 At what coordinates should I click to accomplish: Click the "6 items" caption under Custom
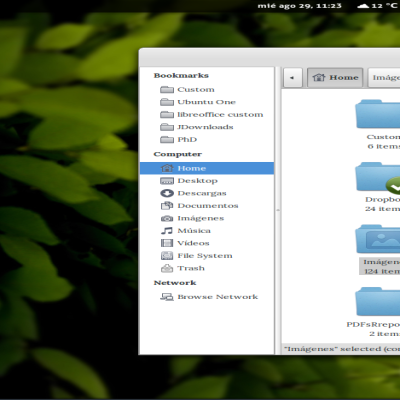384,146
